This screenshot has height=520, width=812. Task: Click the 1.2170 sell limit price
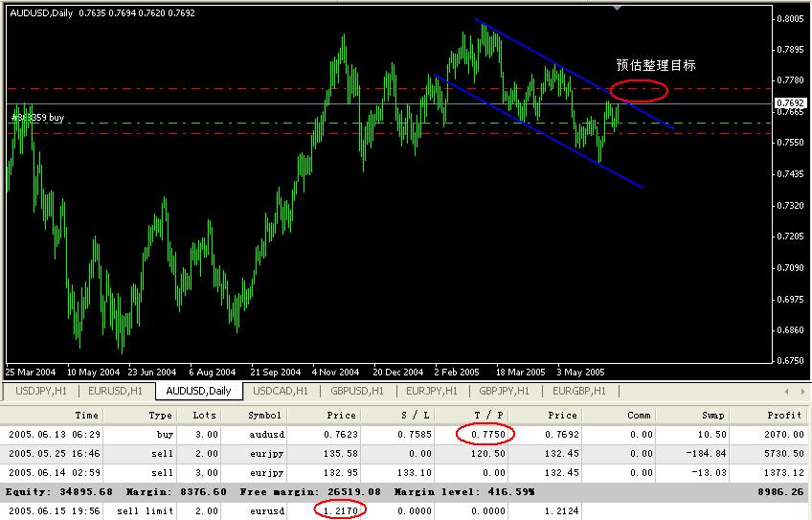341,510
